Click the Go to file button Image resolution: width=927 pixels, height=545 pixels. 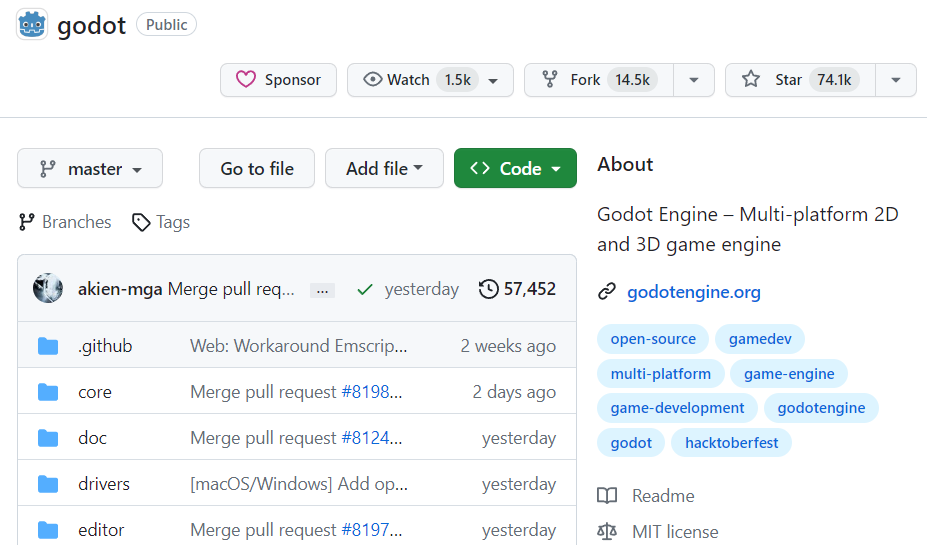click(257, 169)
